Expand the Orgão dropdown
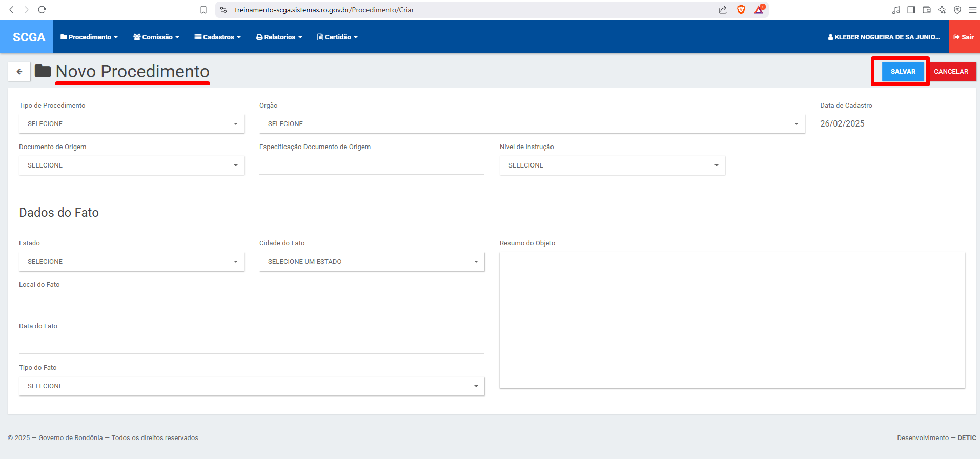The width and height of the screenshot is (980, 459). [532, 124]
